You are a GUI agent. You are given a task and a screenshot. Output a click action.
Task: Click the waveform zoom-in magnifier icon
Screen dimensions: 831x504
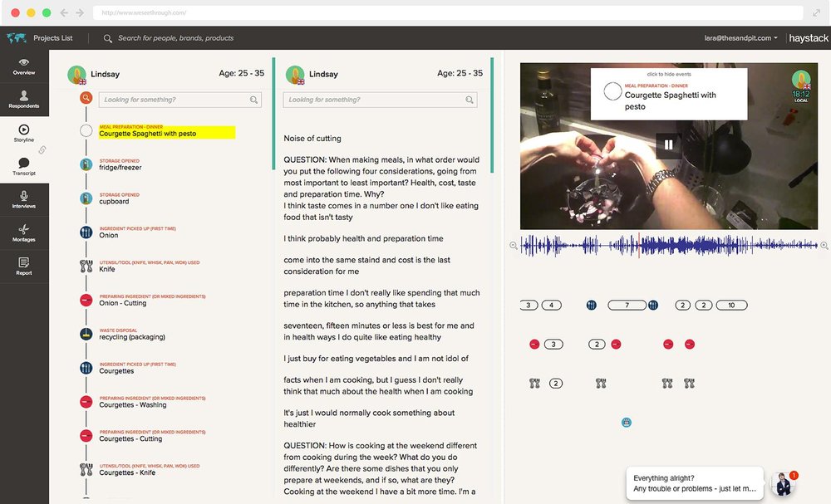coord(824,246)
